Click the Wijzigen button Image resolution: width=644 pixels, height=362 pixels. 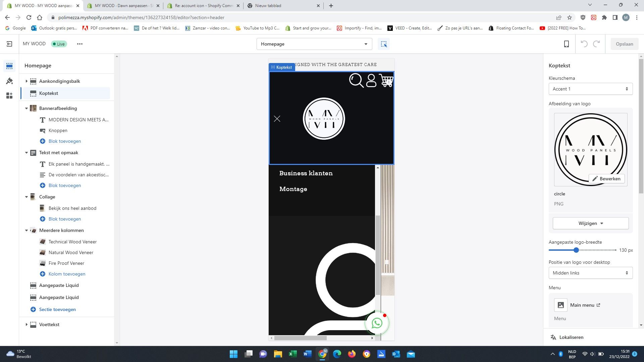click(590, 223)
